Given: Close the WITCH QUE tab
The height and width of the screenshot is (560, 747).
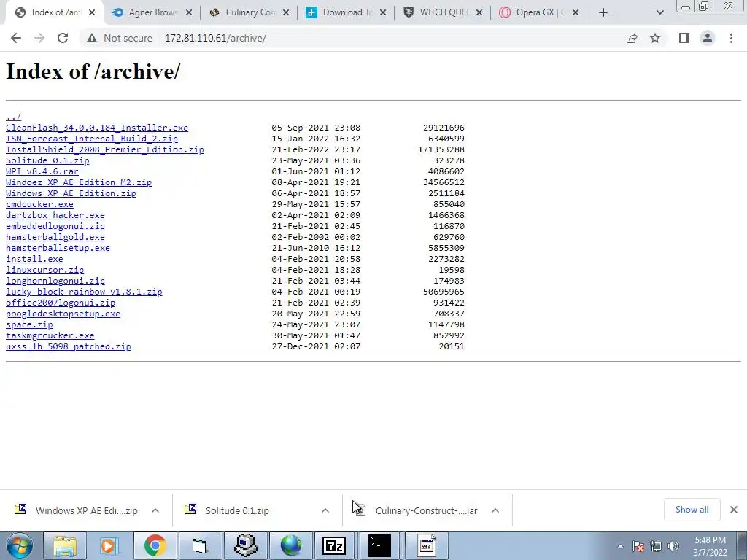Looking at the screenshot, I should point(480,13).
